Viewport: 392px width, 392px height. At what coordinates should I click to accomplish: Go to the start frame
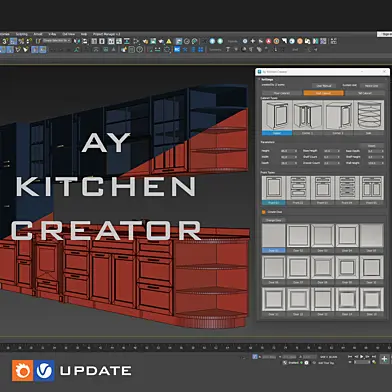pos(350,357)
